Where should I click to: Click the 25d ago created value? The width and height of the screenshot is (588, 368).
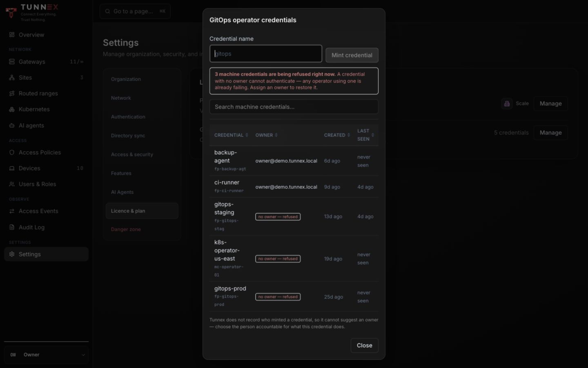334,297
